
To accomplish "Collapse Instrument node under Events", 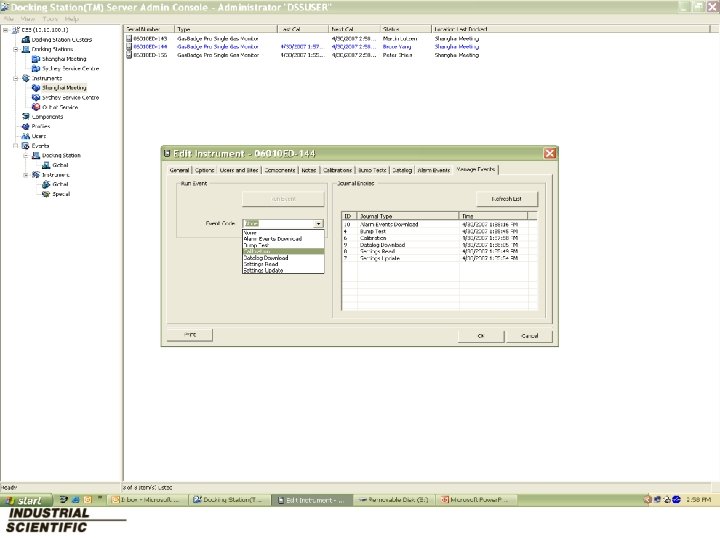I will (26, 174).
